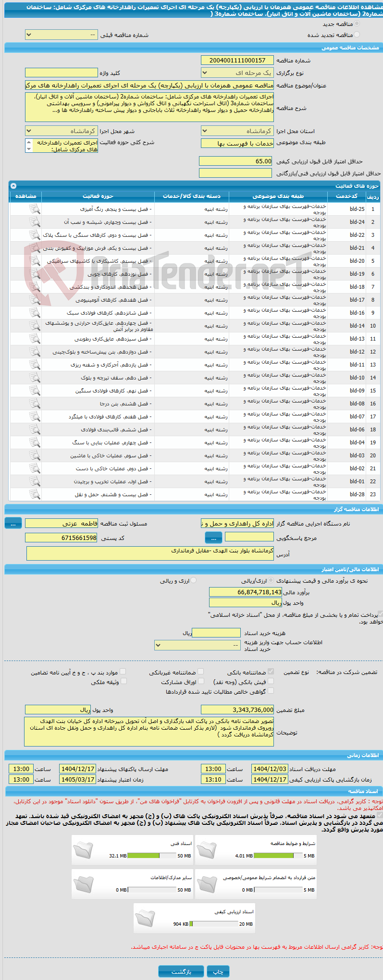Open the view icon in row bld-13
This screenshot has height=980, width=383.
34,339
